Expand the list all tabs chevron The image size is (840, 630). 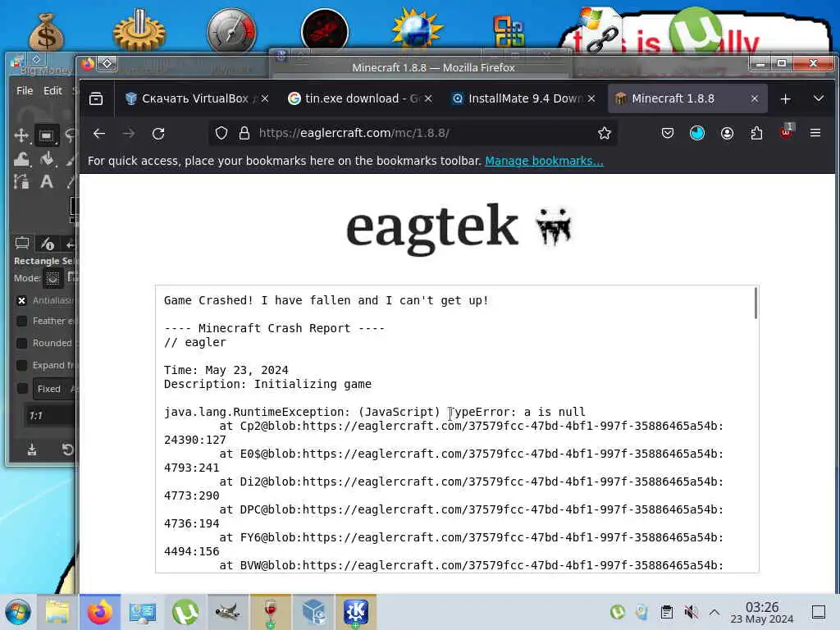pyautogui.click(x=818, y=98)
